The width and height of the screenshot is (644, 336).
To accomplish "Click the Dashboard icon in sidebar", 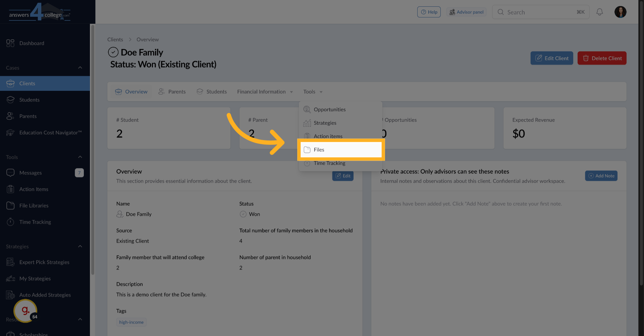I will point(10,43).
